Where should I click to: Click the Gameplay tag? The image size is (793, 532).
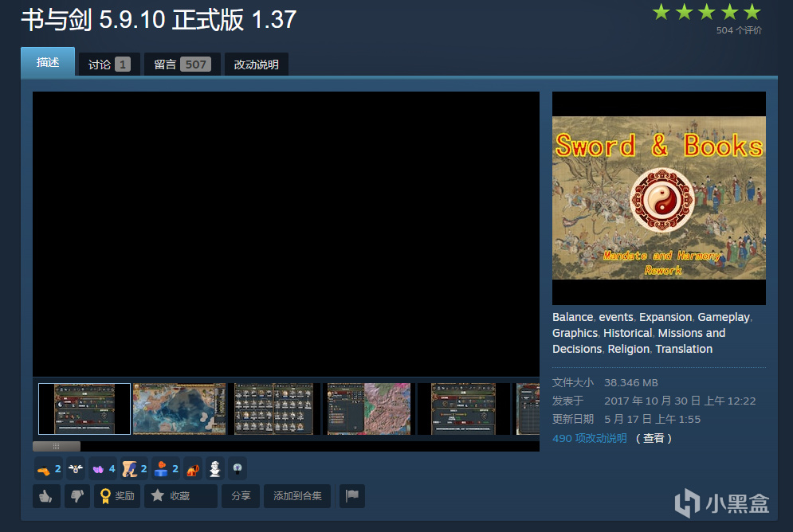coord(724,317)
